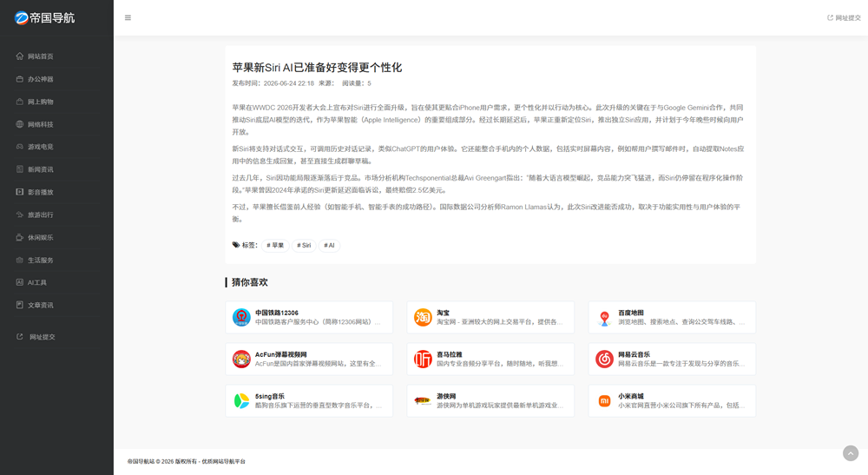Open the 中国铁路12306 title link
Image resolution: width=868 pixels, height=475 pixels.
click(276, 313)
